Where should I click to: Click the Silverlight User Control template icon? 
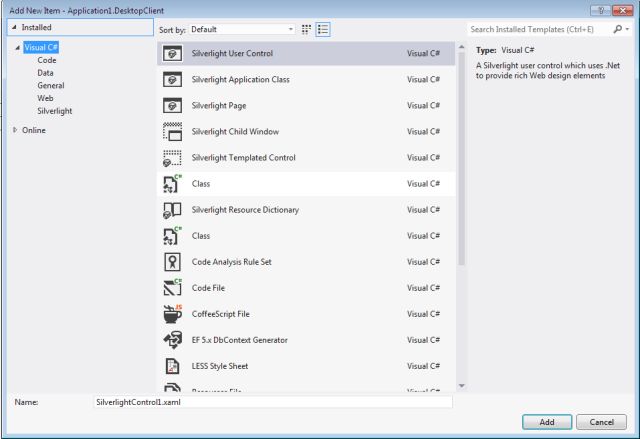click(x=172, y=53)
